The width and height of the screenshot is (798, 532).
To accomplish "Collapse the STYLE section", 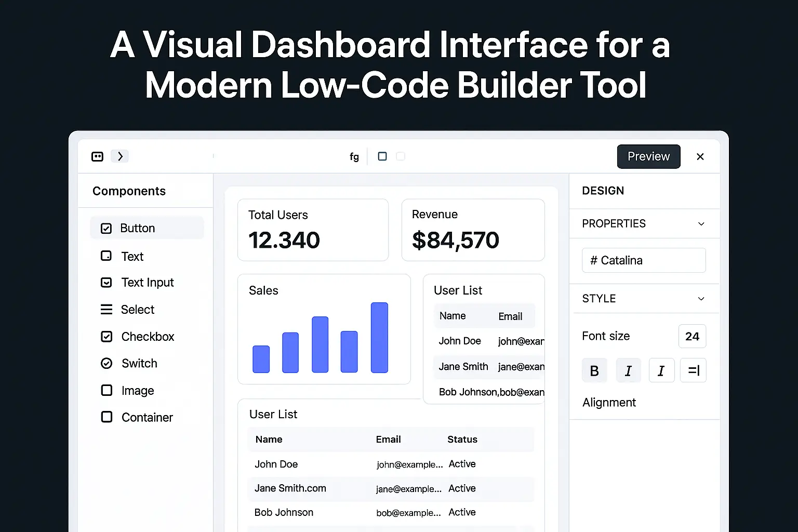I will (x=701, y=298).
